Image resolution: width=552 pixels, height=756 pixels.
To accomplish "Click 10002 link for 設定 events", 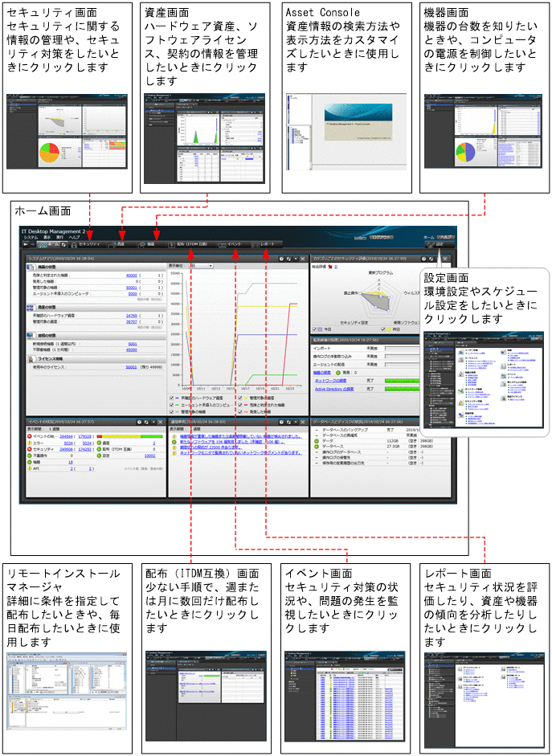I will pyautogui.click(x=150, y=456).
